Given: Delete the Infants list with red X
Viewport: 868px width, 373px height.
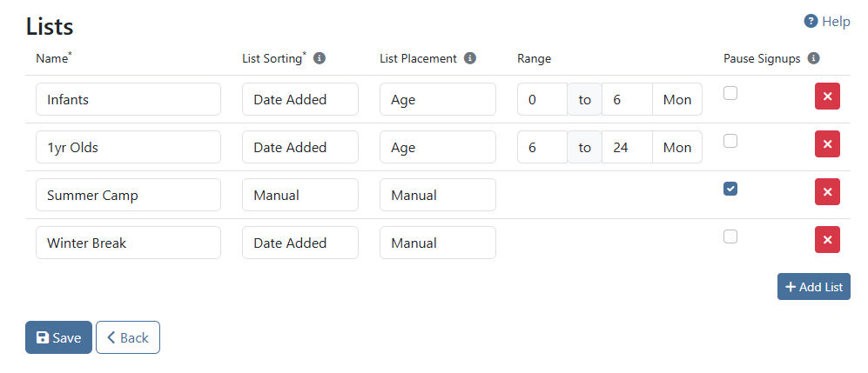Looking at the screenshot, I should [x=827, y=97].
